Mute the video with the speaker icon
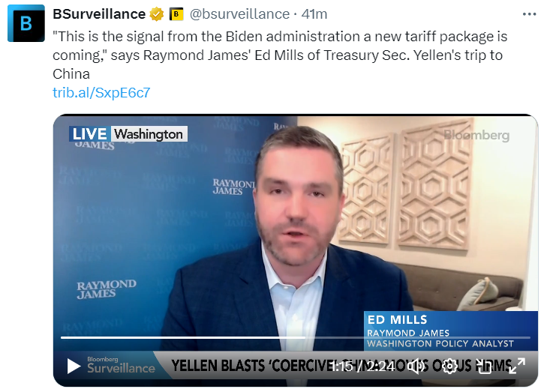Viewport: 547px width, 392px height. pos(416,367)
